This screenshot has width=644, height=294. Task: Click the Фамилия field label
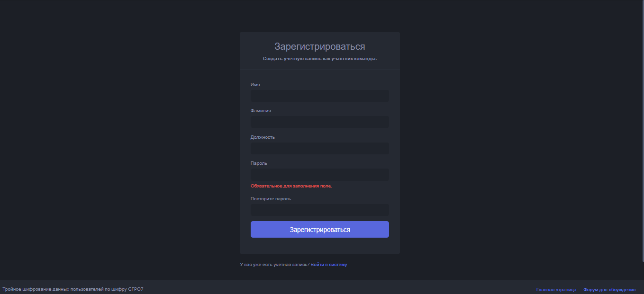pyautogui.click(x=261, y=111)
